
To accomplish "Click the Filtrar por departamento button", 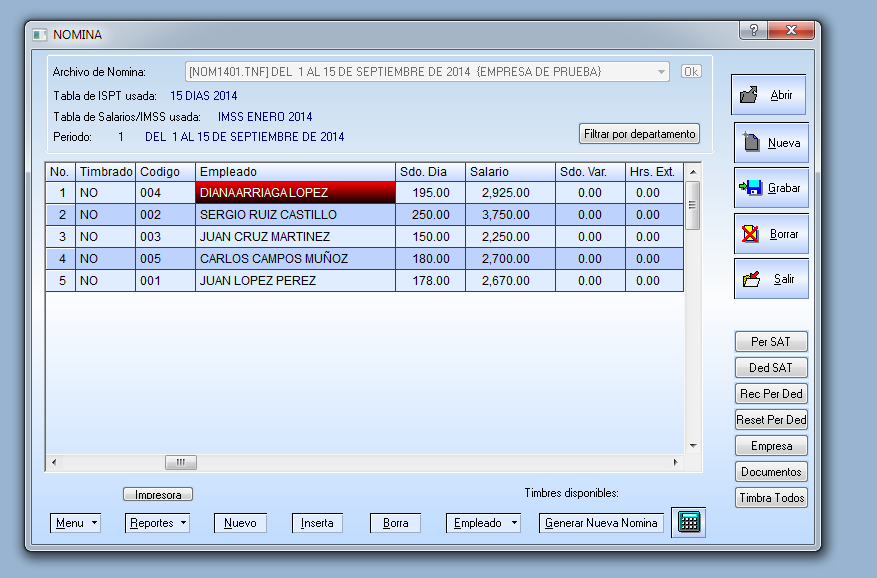I will [639, 134].
